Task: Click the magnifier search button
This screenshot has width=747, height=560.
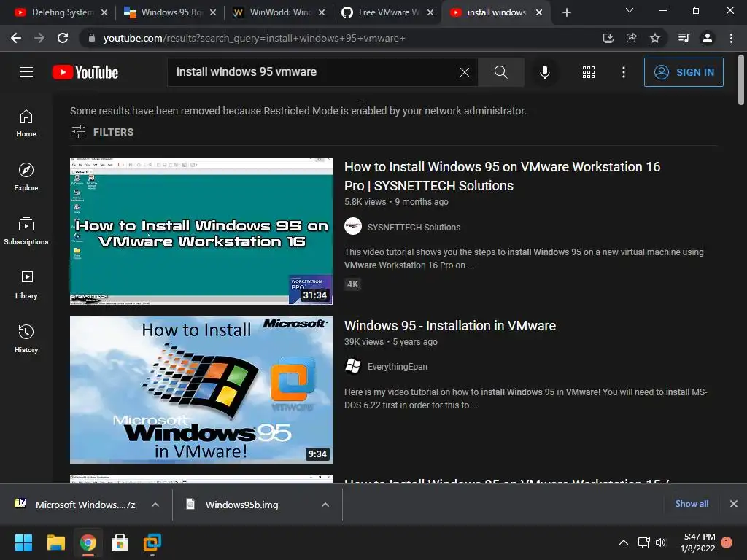Action: [500, 72]
